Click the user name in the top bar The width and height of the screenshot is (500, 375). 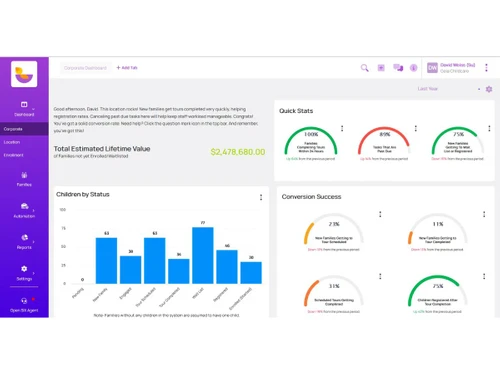pos(457,65)
